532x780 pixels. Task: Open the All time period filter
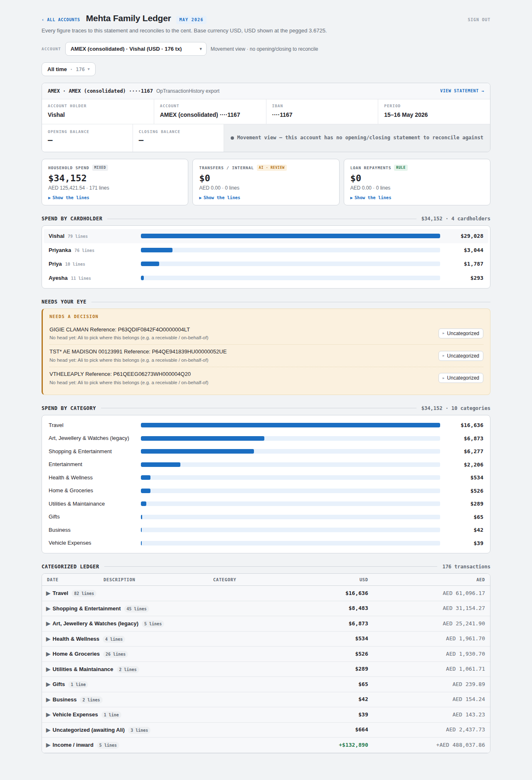69,69
